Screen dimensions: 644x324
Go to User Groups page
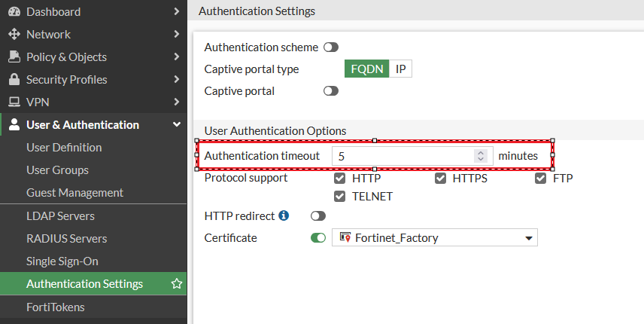(57, 170)
